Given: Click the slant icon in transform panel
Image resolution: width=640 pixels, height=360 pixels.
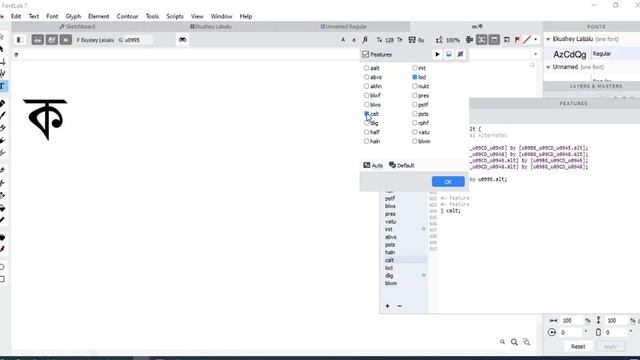Looking at the screenshot, I should pyautogui.click(x=598, y=332).
